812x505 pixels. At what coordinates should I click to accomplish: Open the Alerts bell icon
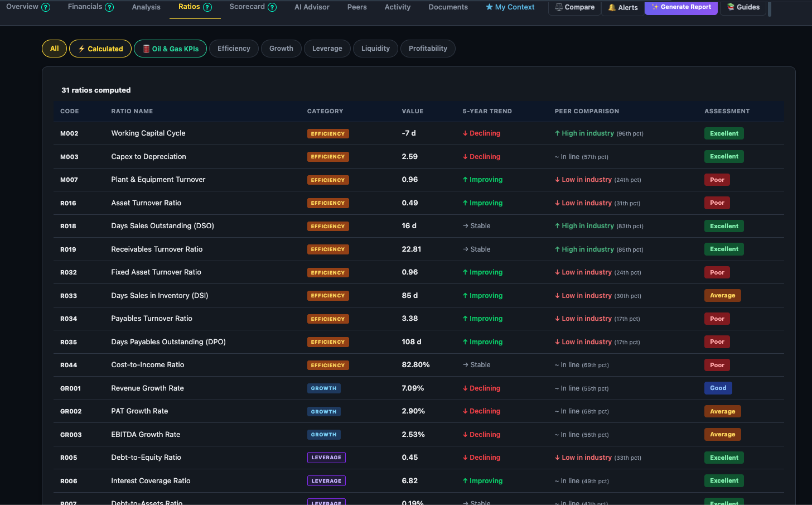[612, 7]
